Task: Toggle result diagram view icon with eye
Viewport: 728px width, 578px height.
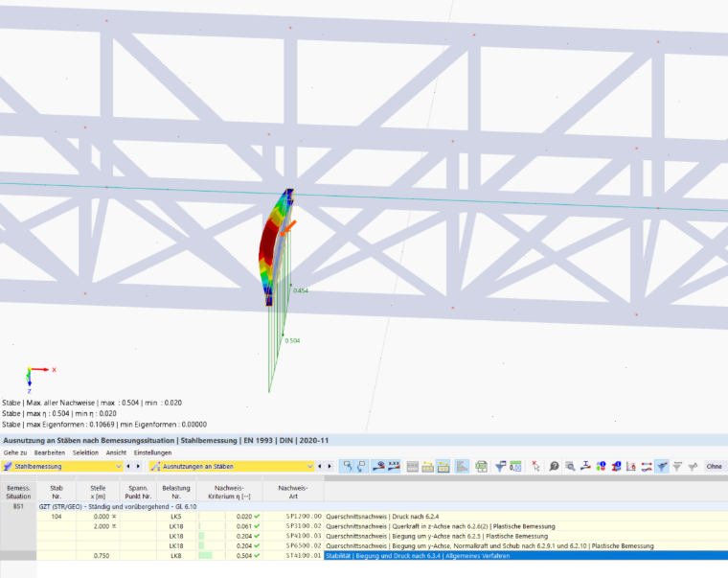Action: 378,466
